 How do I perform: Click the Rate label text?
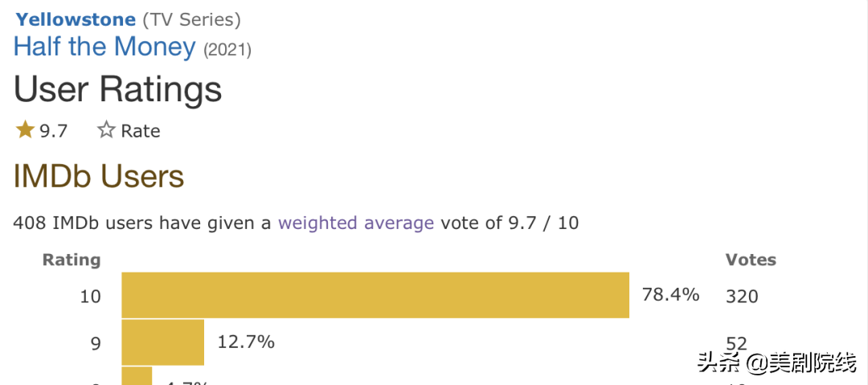click(x=141, y=131)
